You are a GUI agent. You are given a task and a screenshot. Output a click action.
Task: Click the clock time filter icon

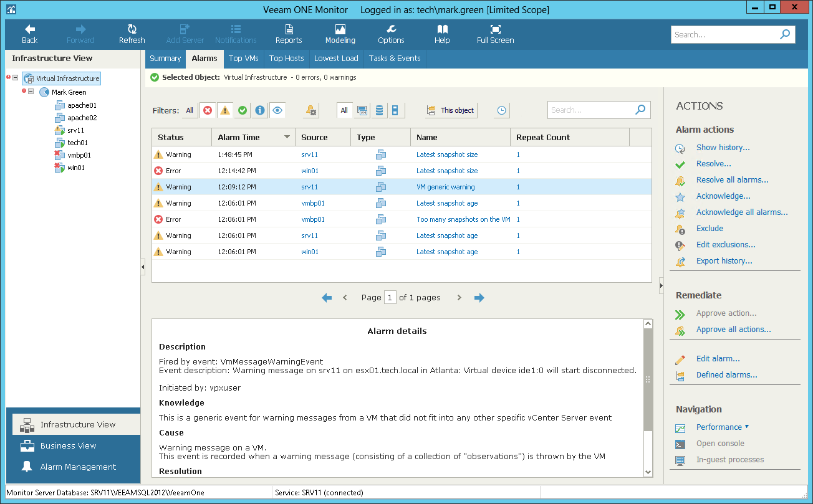coord(502,110)
